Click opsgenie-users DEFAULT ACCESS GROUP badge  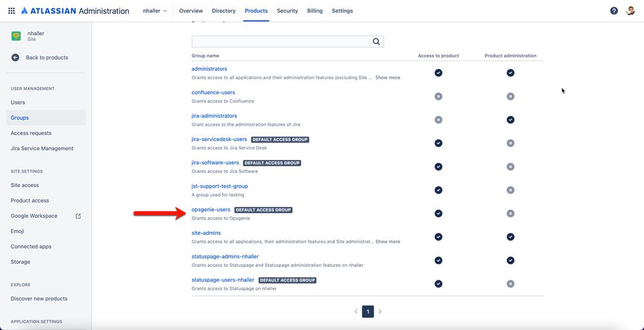click(263, 210)
